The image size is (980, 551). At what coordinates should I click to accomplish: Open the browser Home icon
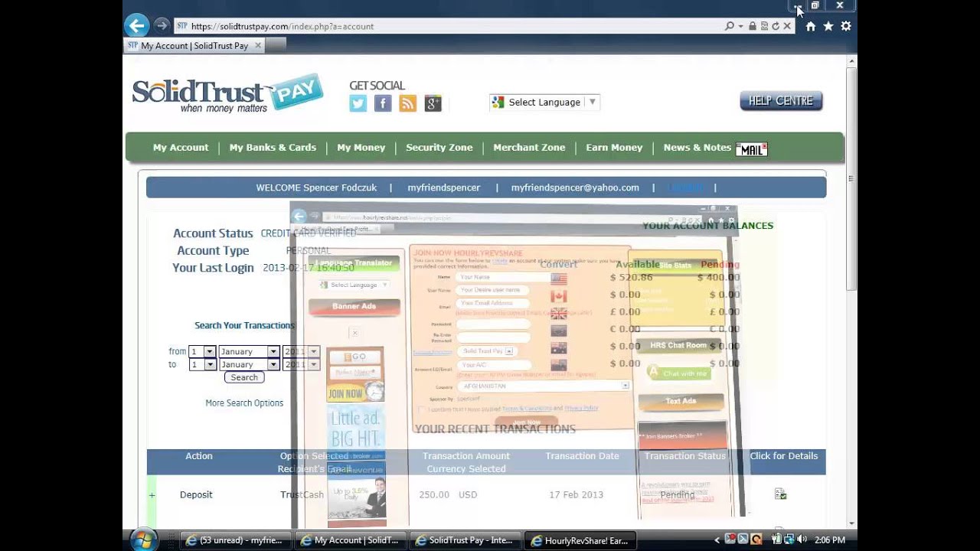(x=811, y=26)
